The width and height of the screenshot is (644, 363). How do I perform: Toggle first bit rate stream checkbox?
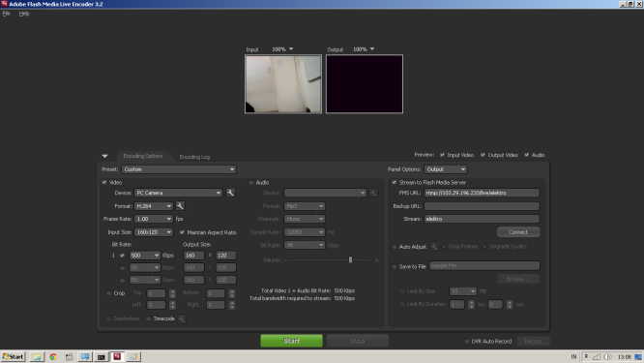click(122, 256)
